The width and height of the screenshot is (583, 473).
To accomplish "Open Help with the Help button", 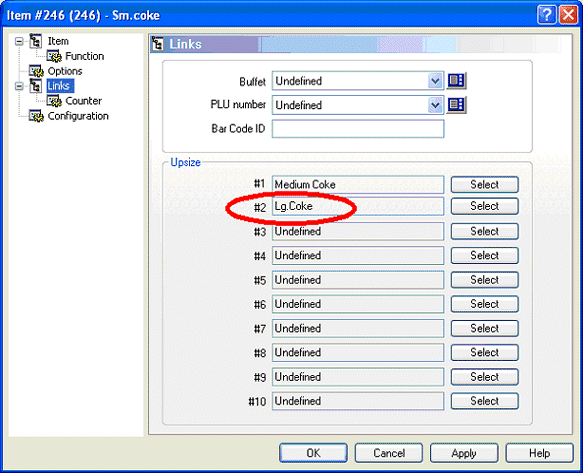I will pyautogui.click(x=539, y=453).
